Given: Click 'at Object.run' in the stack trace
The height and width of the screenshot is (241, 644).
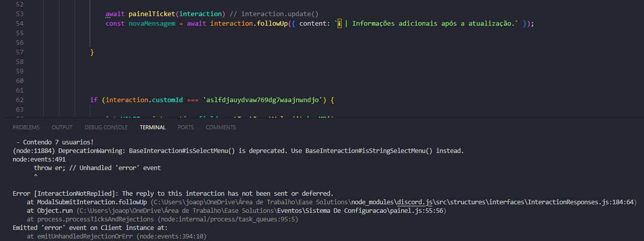Looking at the screenshot, I should pos(50,211).
